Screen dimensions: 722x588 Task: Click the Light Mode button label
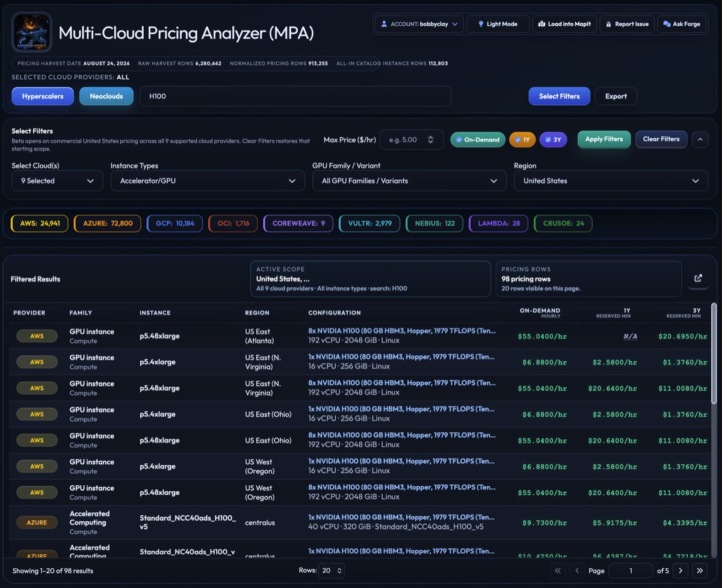502,24
